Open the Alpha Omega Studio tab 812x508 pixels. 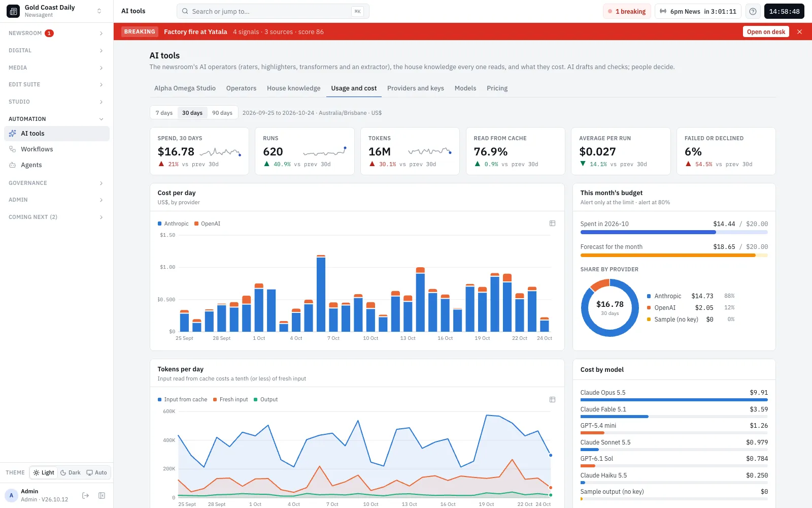pyautogui.click(x=185, y=88)
